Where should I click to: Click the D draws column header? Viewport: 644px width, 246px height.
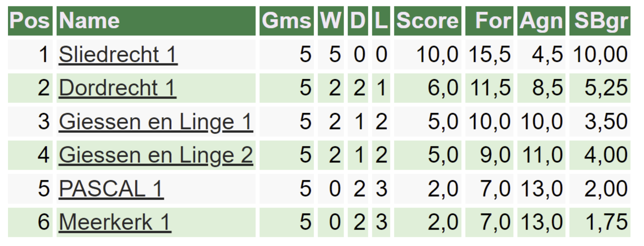click(358, 21)
